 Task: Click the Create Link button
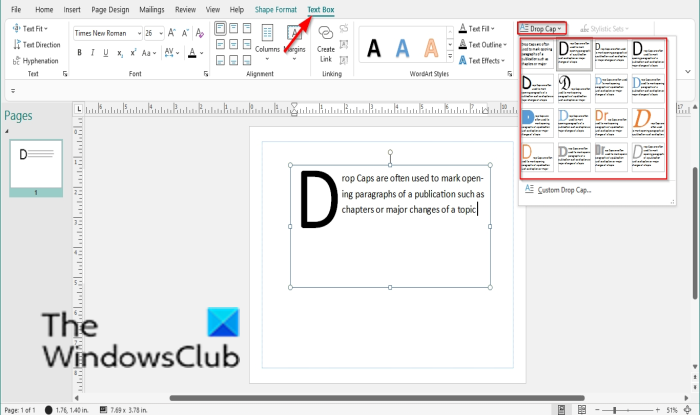point(325,44)
